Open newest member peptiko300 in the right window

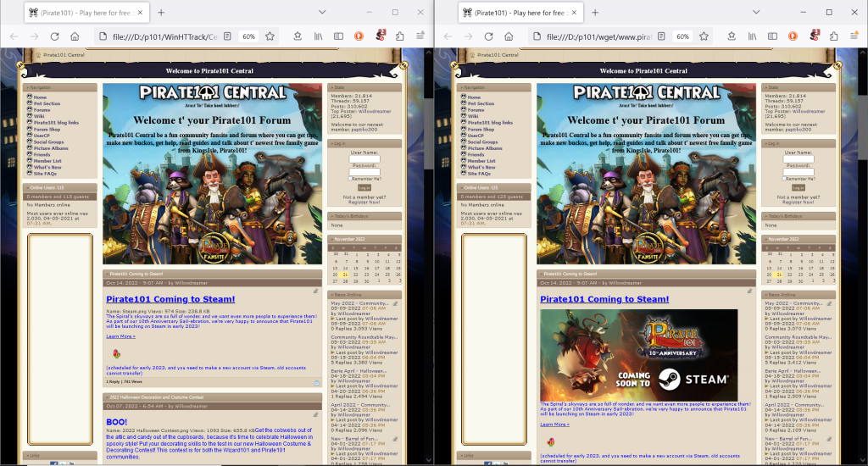(x=798, y=130)
